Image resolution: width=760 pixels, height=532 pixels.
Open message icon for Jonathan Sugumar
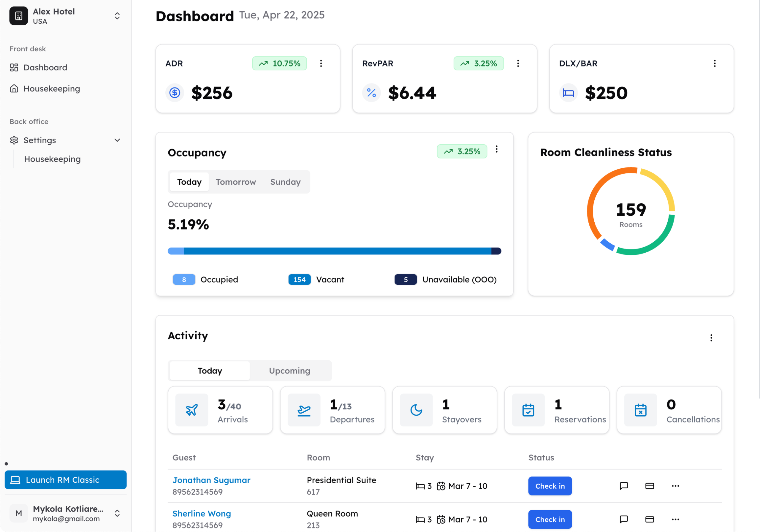(x=624, y=486)
